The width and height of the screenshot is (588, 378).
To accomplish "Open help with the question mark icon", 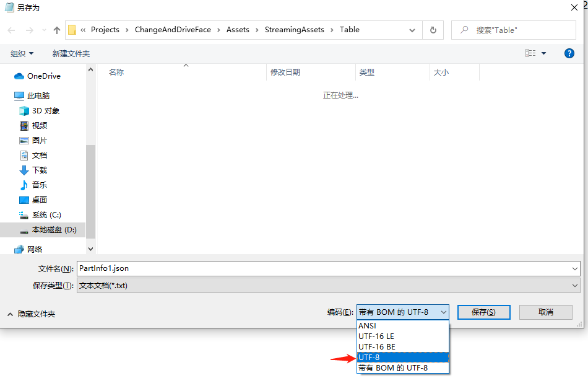I will pyautogui.click(x=569, y=53).
